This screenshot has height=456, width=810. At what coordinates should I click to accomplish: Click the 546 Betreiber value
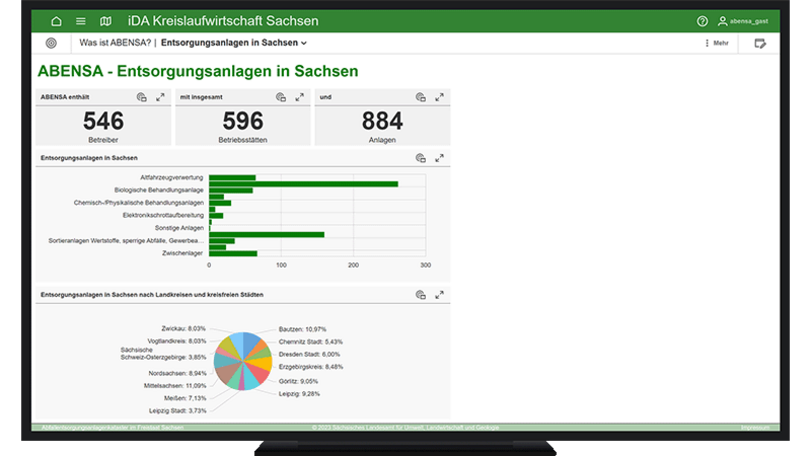(x=103, y=121)
